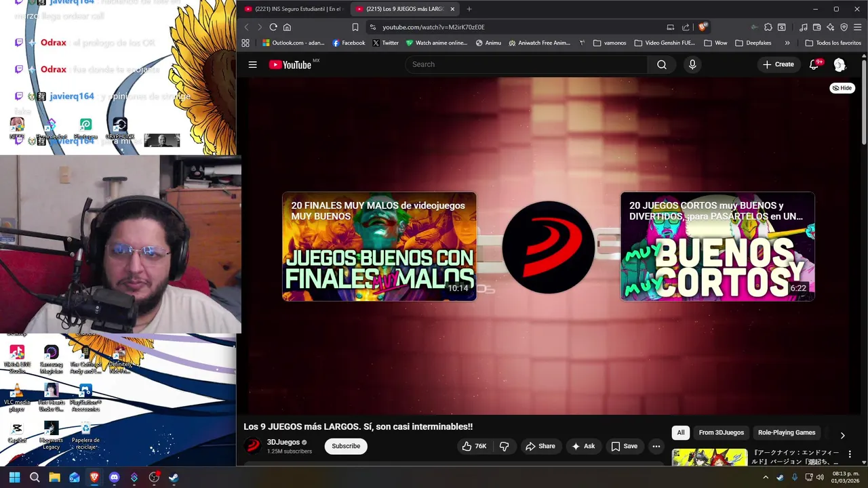Open the OBS Studio taskbar icon
The image size is (868, 488).
pyautogui.click(x=154, y=477)
